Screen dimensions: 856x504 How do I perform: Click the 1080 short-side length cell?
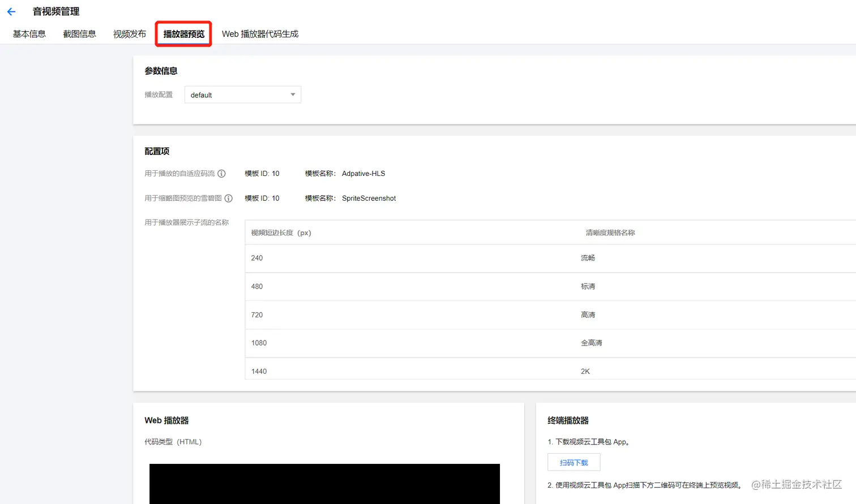(x=259, y=343)
